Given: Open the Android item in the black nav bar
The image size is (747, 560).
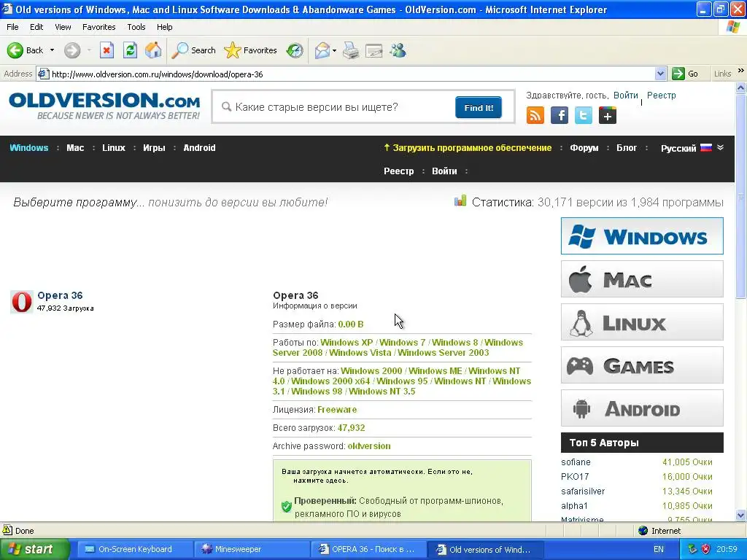Looking at the screenshot, I should 199,147.
